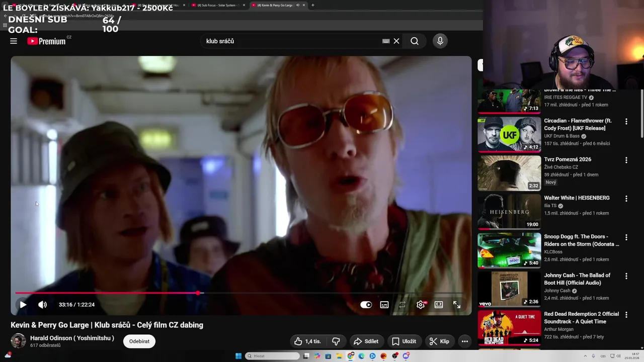Open a new browser tab with plus
The height and width of the screenshot is (362, 644).
click(x=313, y=5)
